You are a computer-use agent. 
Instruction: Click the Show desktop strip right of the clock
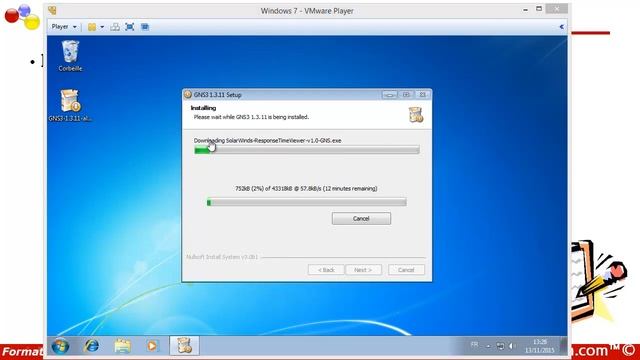[x=563, y=346]
